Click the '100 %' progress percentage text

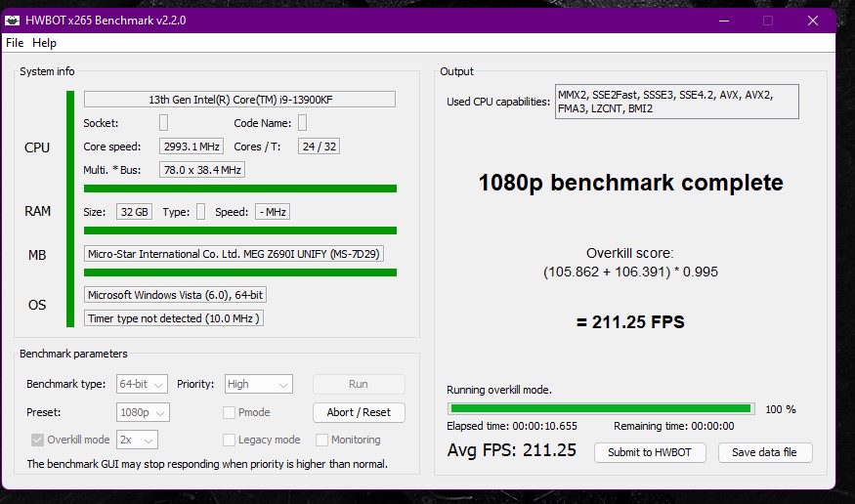pyautogui.click(x=781, y=409)
